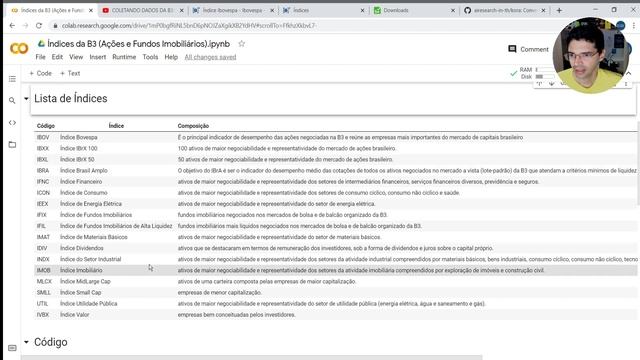Open the Comment panel
Viewport: 640px width, 360px height.
[x=528, y=49]
